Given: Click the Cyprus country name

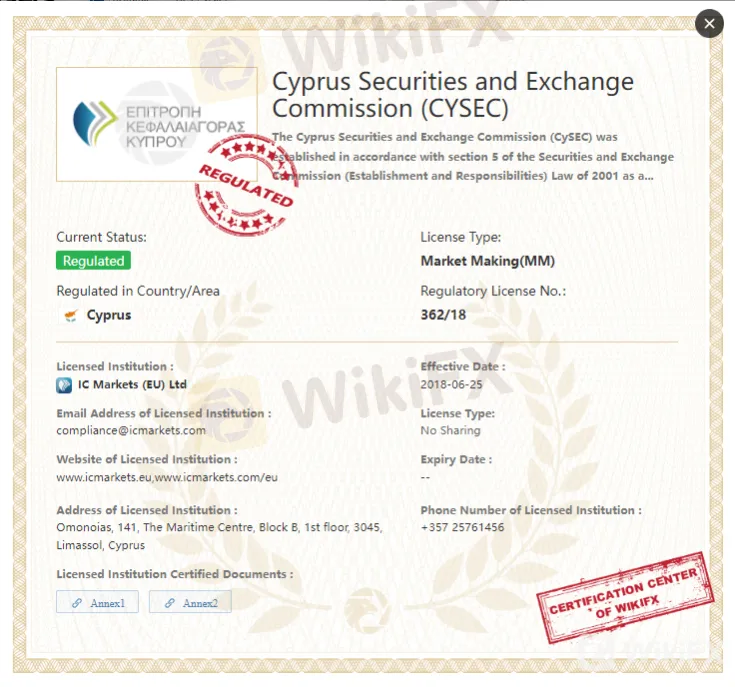Looking at the screenshot, I should click(x=109, y=315).
